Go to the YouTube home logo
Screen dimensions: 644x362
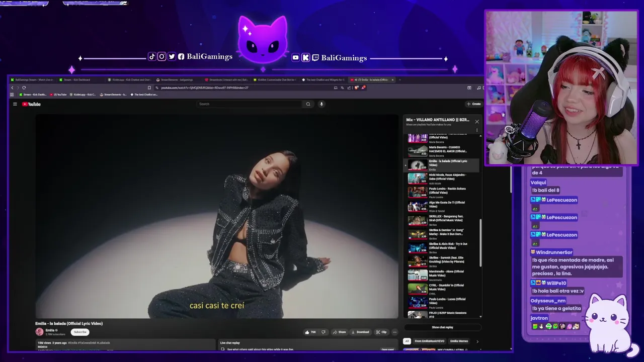tap(31, 104)
